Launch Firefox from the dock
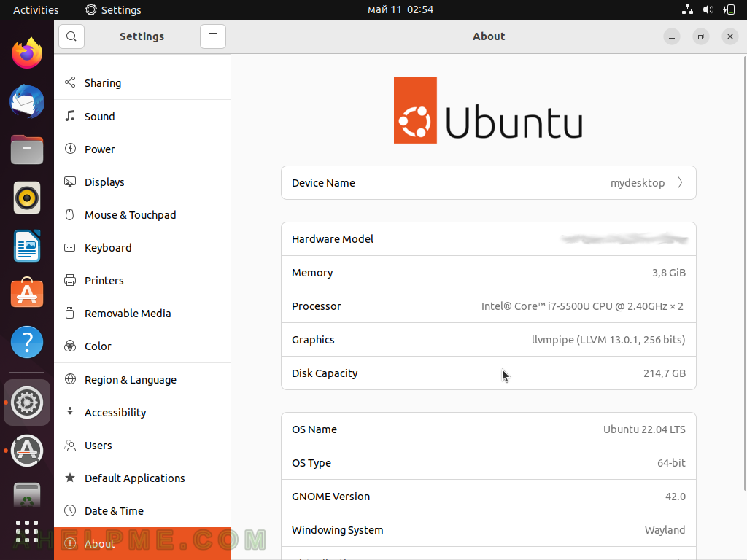The width and height of the screenshot is (747, 560). (27, 52)
